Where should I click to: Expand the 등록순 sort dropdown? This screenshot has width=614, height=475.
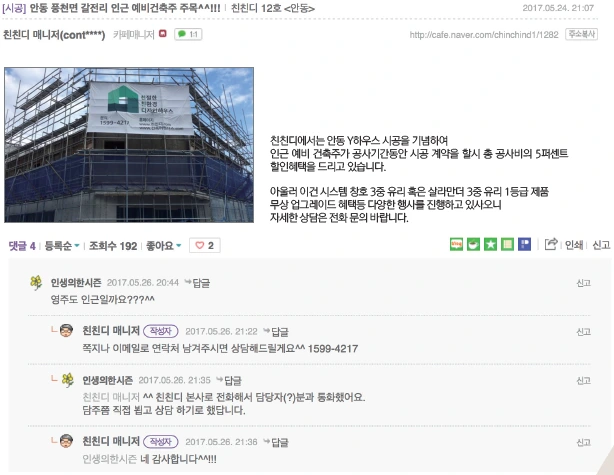click(62, 246)
